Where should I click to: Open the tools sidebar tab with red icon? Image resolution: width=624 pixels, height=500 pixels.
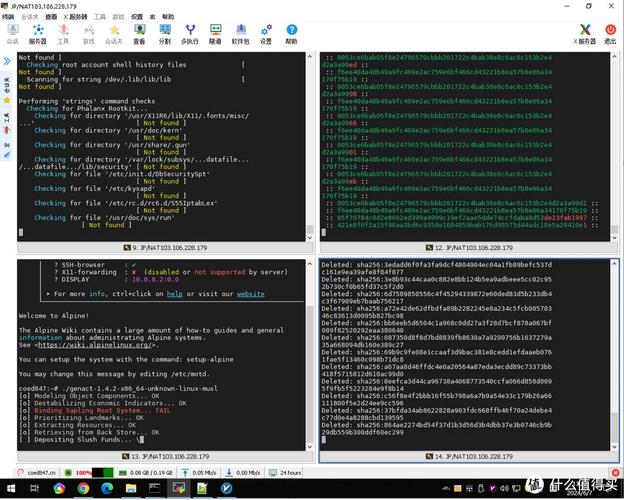click(x=7, y=123)
